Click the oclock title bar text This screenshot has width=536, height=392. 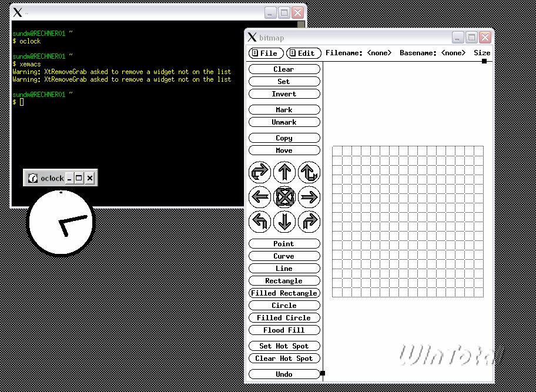[x=52, y=178]
